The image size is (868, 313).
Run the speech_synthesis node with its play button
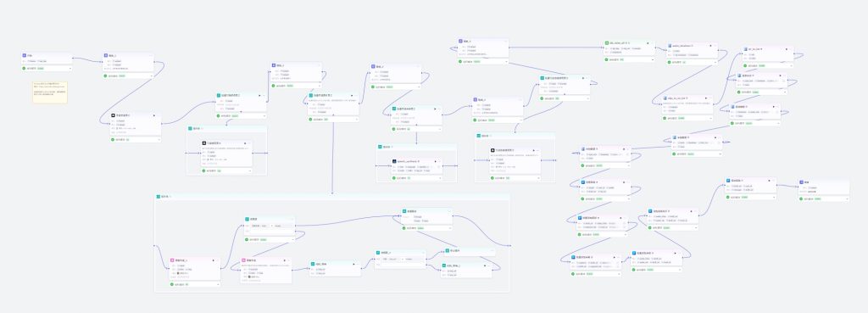pyautogui.click(x=435, y=161)
